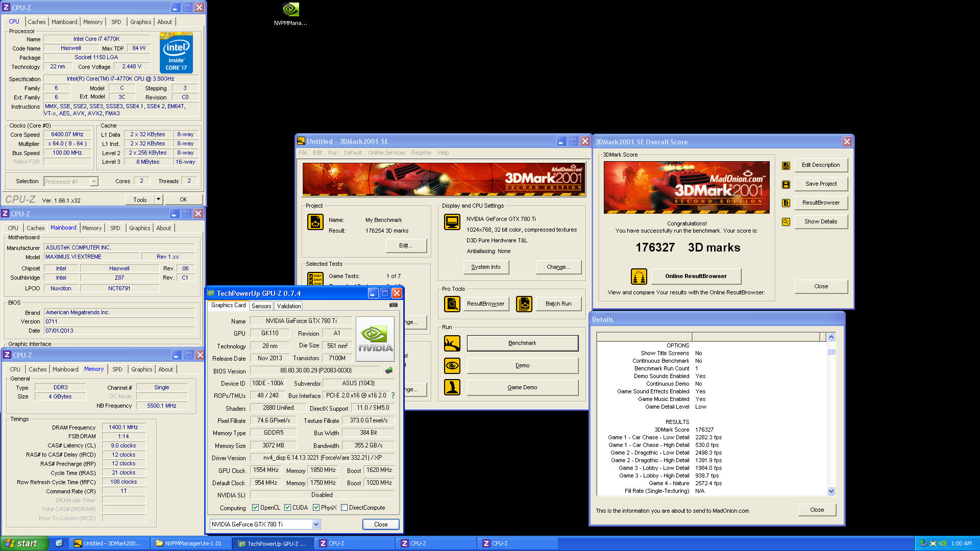Switch to the Validation tab in GPU-Z
Viewport: 980px width, 551px height.
(x=289, y=306)
